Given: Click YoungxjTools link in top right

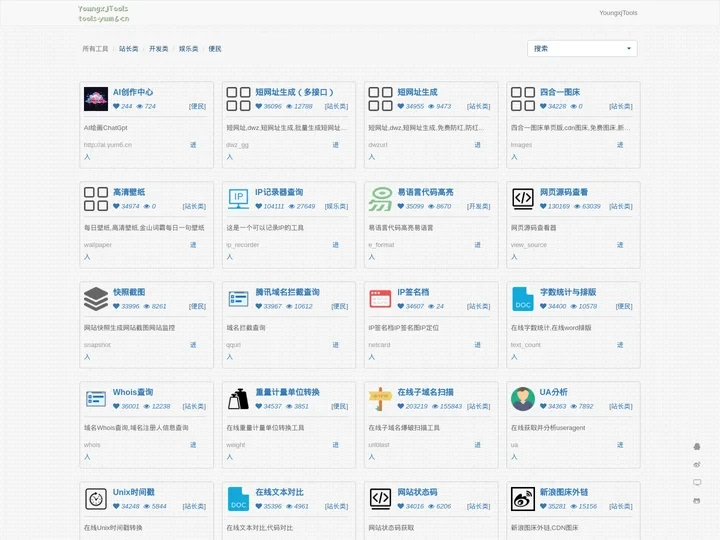Looking at the screenshot, I should [618, 13].
